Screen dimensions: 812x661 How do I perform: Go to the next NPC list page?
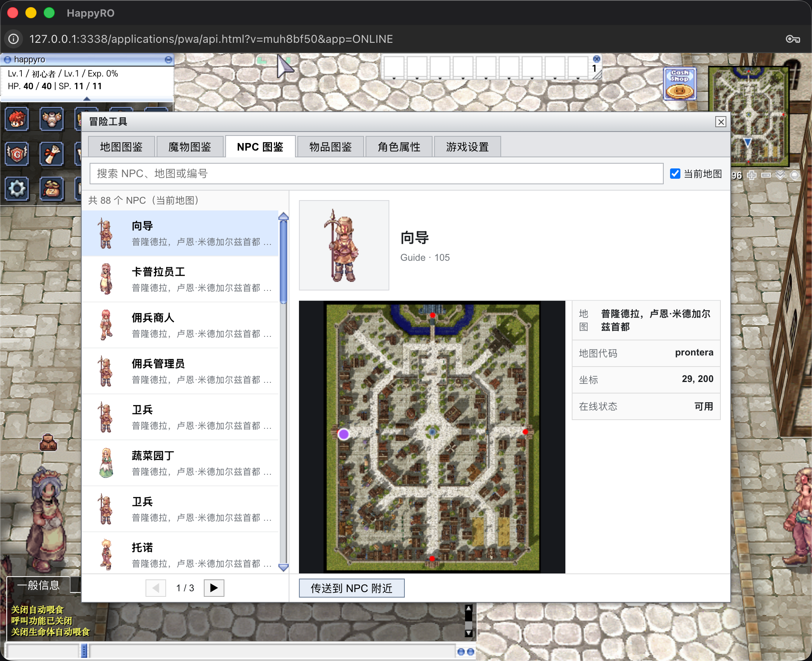tap(214, 588)
